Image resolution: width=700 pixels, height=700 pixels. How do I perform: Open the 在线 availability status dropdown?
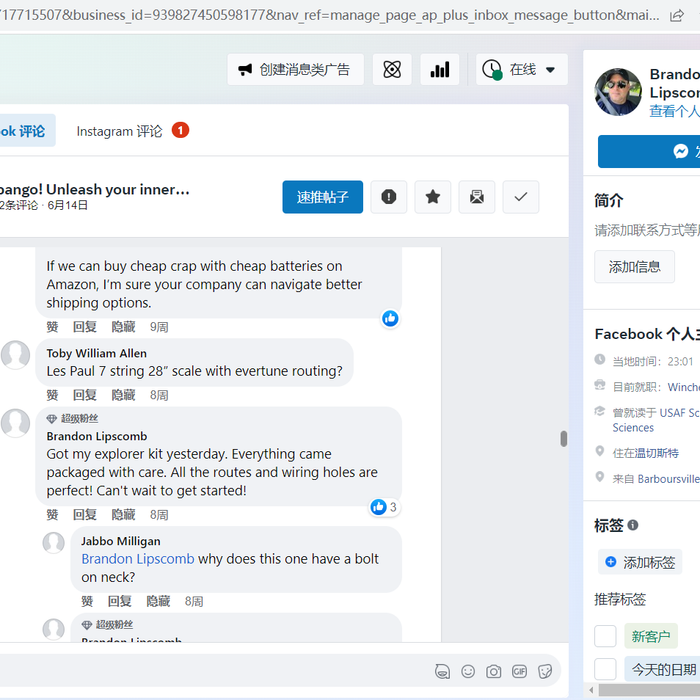(521, 70)
